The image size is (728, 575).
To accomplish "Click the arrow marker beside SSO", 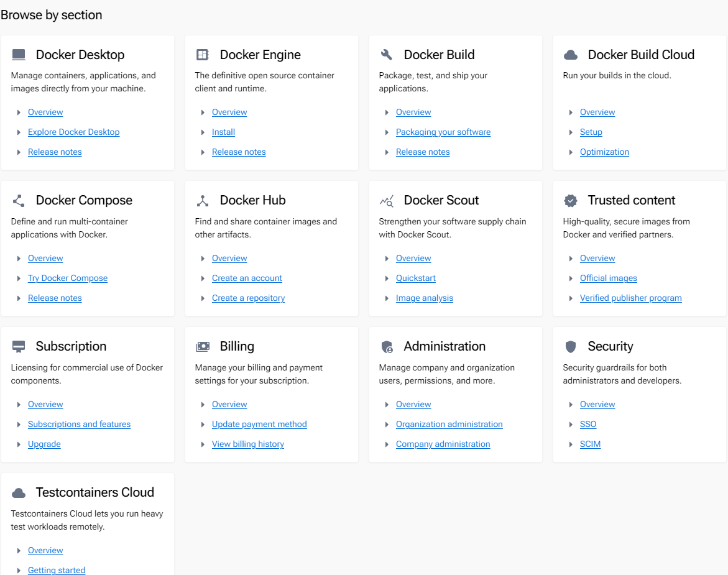I will (x=571, y=425).
